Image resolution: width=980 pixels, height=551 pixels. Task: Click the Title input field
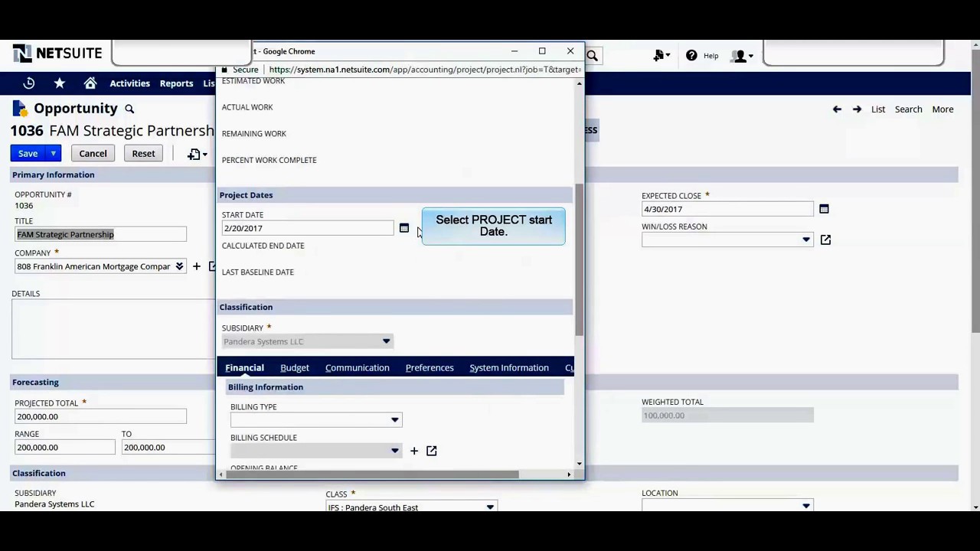pos(100,234)
